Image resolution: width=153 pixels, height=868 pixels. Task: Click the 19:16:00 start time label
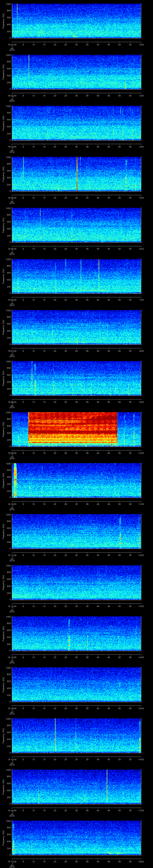(12, 810)
